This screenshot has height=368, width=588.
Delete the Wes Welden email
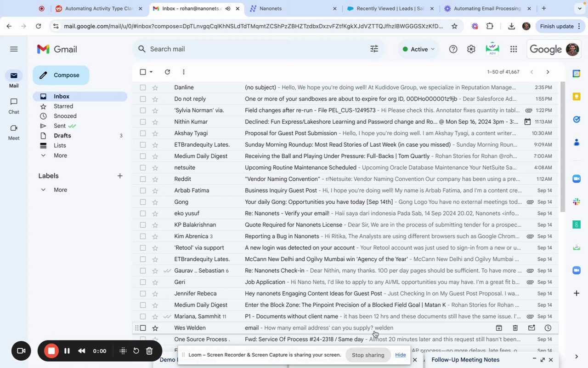pyautogui.click(x=515, y=328)
